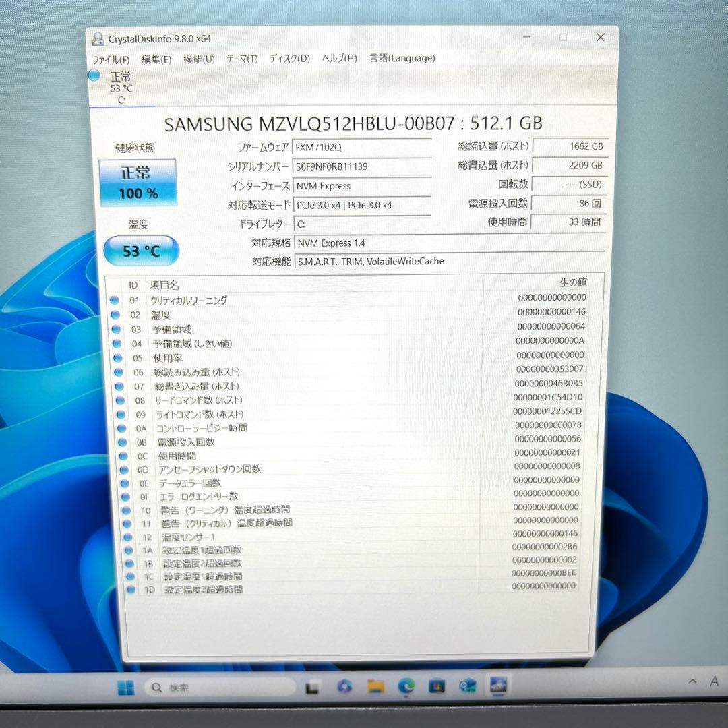Open the 言語(Language) menu
The height and width of the screenshot is (728, 728).
pos(402,58)
